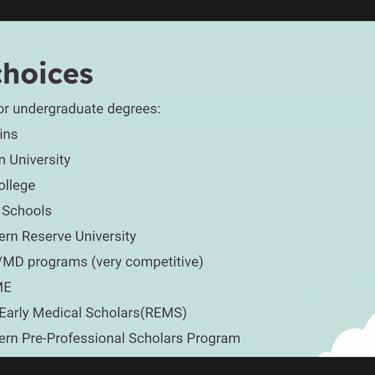375x375 pixels.
Task: Click the black bar above the slide
Action: (187, 10)
